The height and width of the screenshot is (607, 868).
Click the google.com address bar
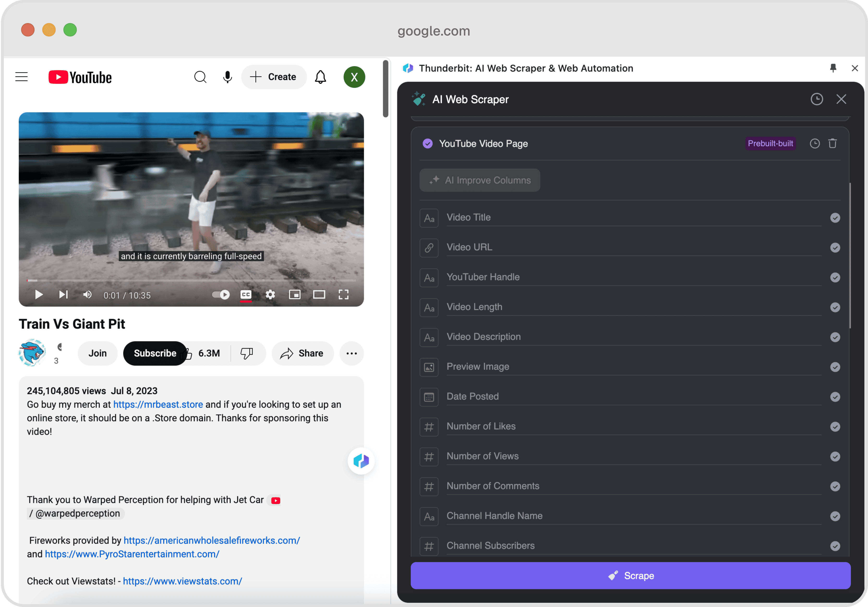pyautogui.click(x=434, y=31)
